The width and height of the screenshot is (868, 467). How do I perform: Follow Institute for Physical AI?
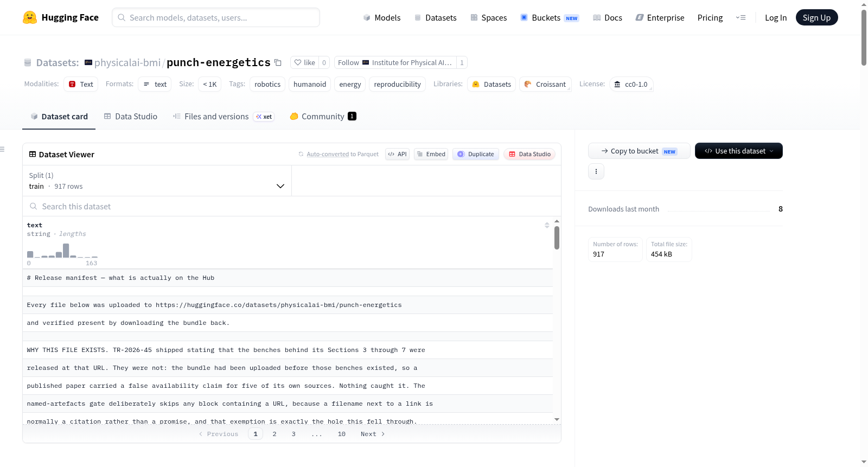pyautogui.click(x=395, y=62)
